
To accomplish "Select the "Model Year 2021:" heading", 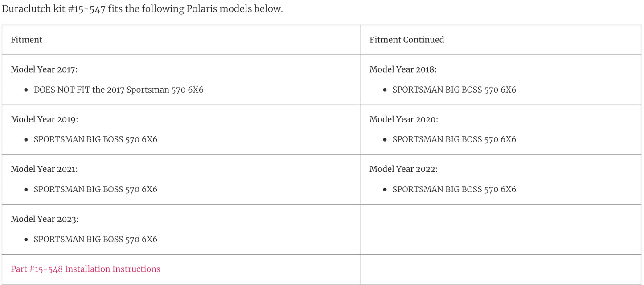I will pos(44,169).
